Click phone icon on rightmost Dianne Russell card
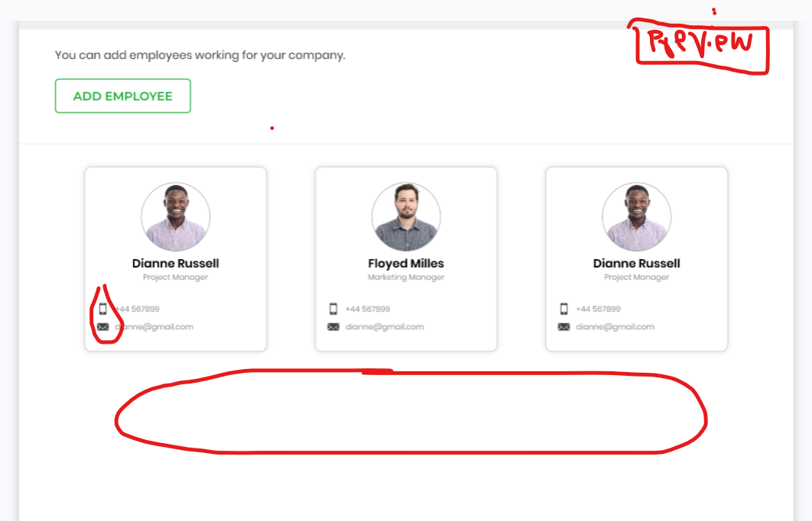This screenshot has width=812, height=521. [x=564, y=309]
